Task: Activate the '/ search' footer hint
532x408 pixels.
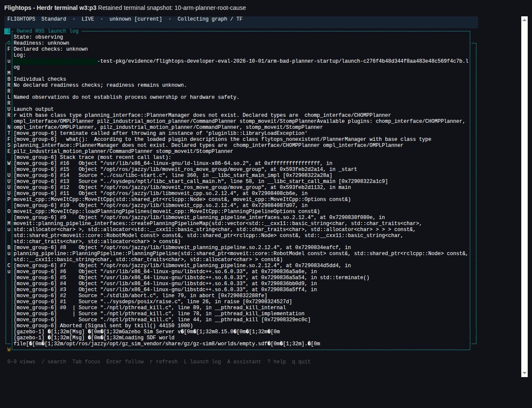Action: coord(54,362)
